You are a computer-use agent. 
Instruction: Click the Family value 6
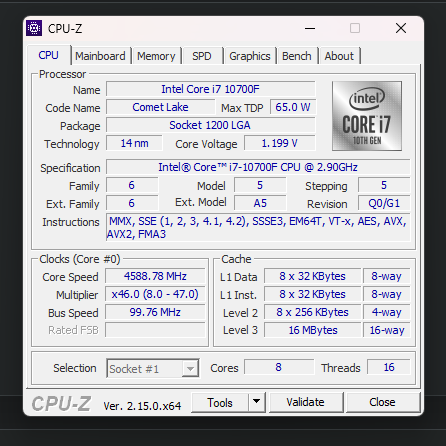[x=132, y=185]
